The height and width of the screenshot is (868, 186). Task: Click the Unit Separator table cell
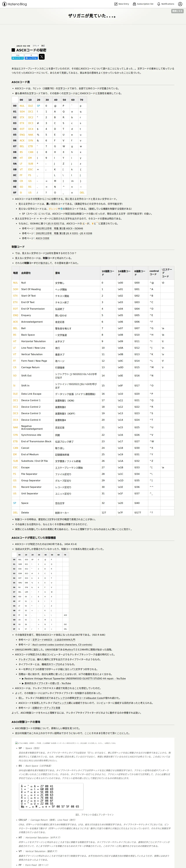coord(37,493)
